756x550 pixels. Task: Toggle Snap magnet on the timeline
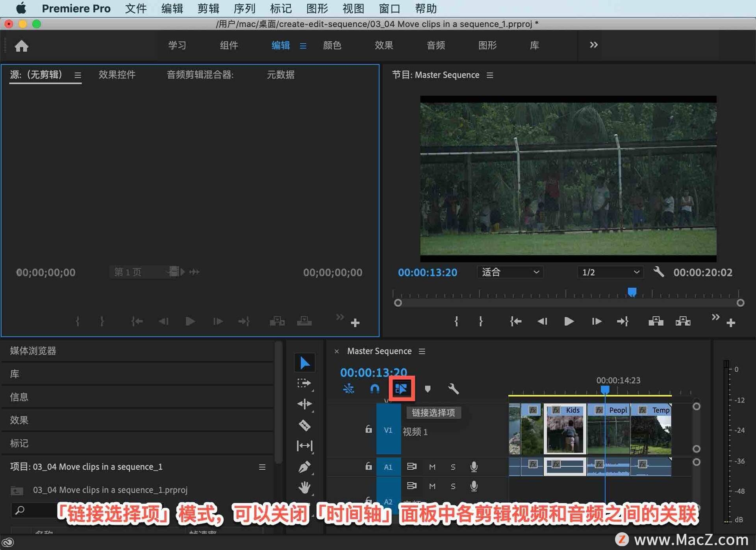[x=374, y=389]
